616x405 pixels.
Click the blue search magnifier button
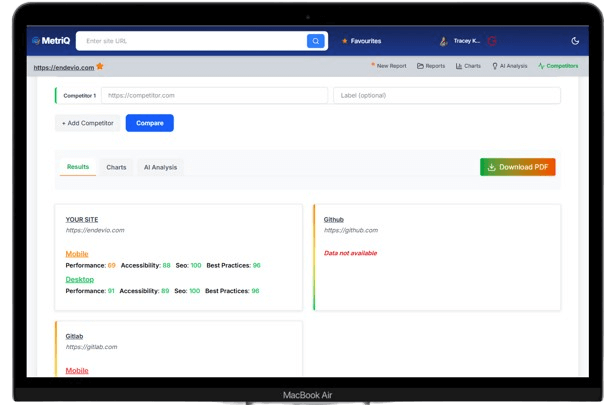coord(315,41)
